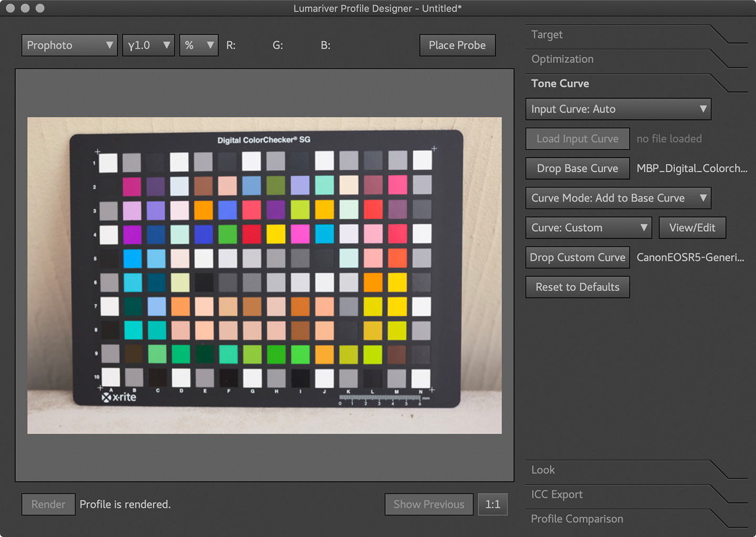The image size is (756, 537).
Task: Open the Profile Comparison tab
Action: click(577, 519)
